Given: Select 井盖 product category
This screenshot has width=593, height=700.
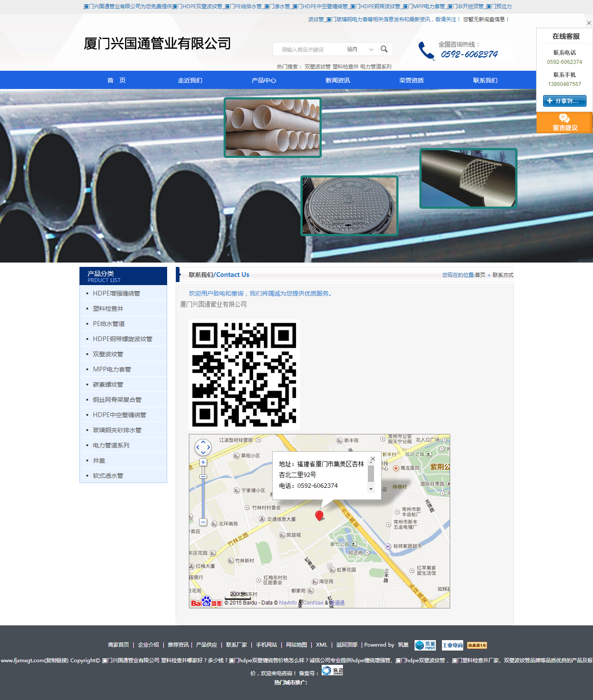Looking at the screenshot, I should (x=99, y=460).
